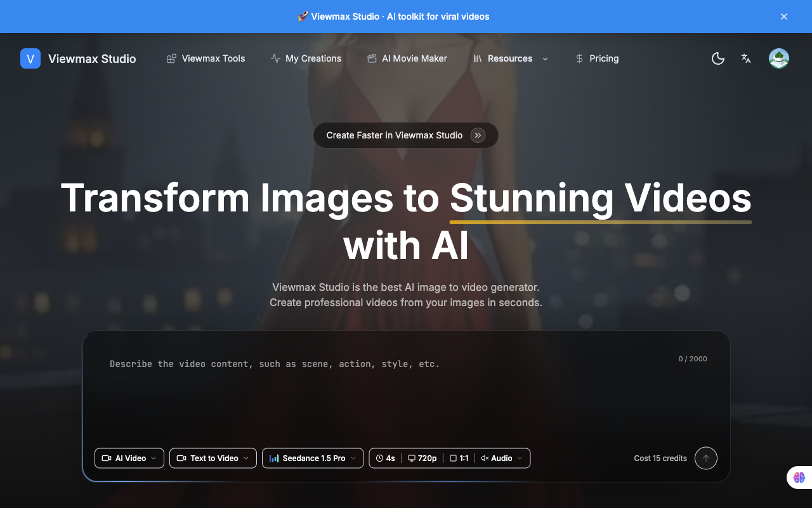The width and height of the screenshot is (812, 508).
Task: Click the Resources library books icon
Action: 478,58
